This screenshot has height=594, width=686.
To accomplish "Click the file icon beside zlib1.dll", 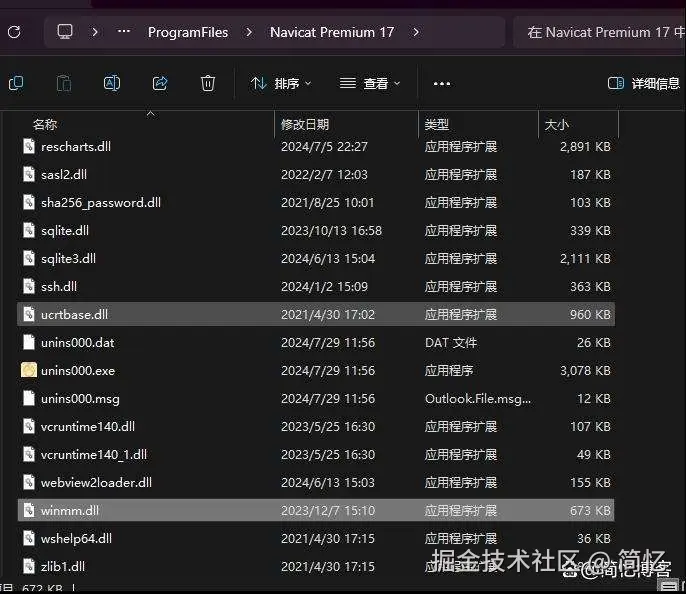I will [x=29, y=566].
